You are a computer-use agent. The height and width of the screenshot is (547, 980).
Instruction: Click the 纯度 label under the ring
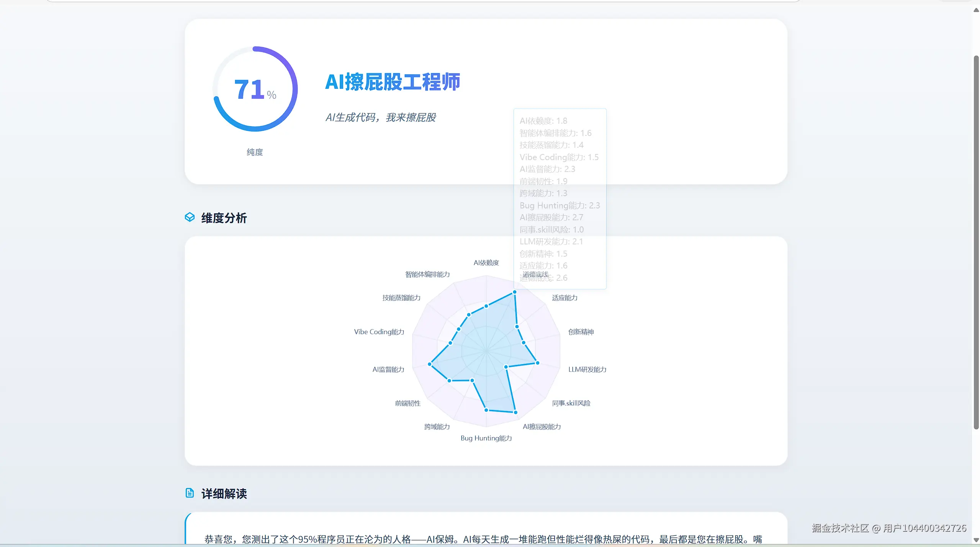[x=255, y=152]
